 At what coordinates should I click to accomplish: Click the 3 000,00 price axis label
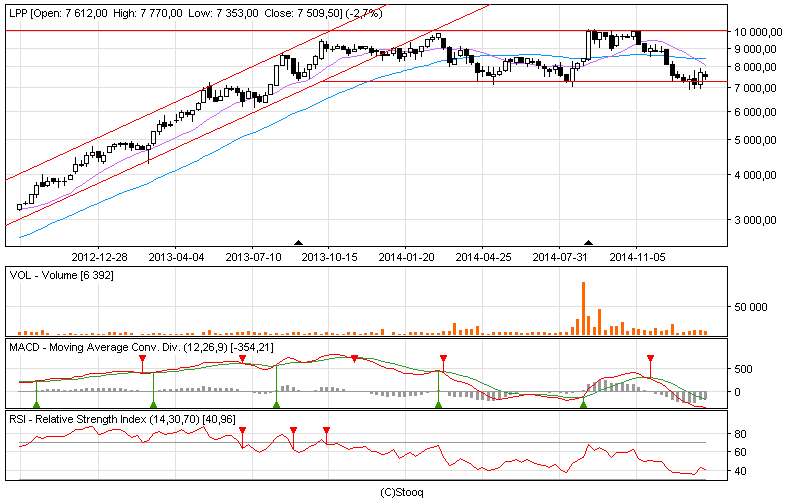755,220
